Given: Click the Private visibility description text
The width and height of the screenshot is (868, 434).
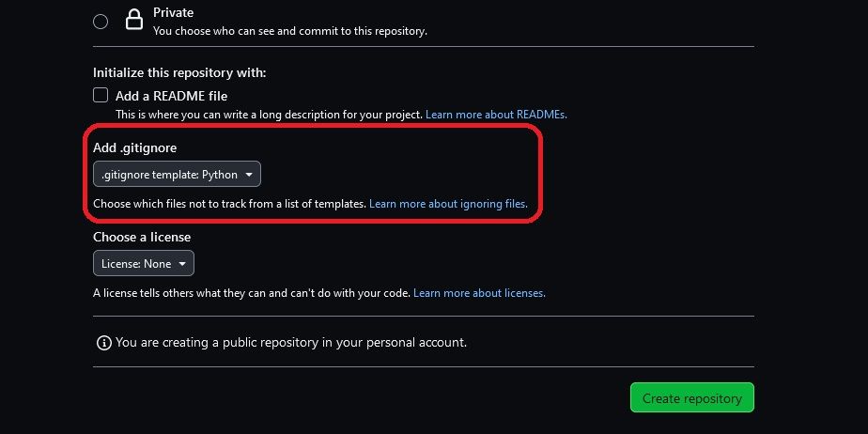Looking at the screenshot, I should click(289, 31).
